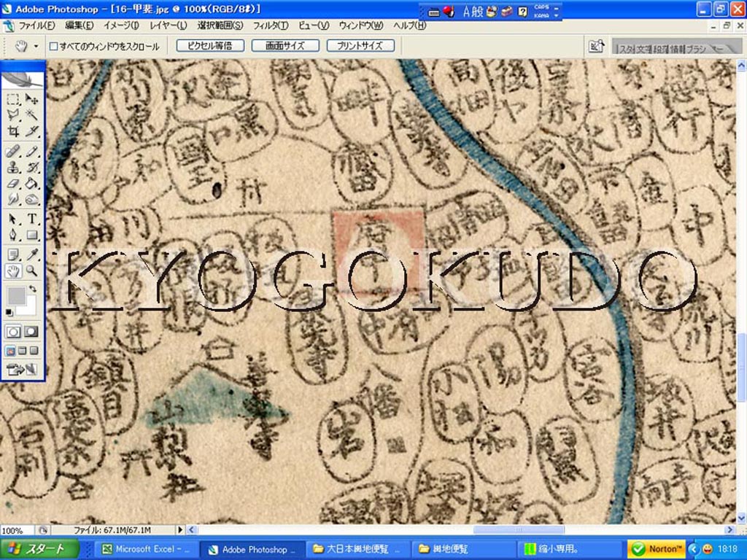747x560 pixels.
Task: Select the Rectangular Marquee tool
Action: click(x=13, y=99)
